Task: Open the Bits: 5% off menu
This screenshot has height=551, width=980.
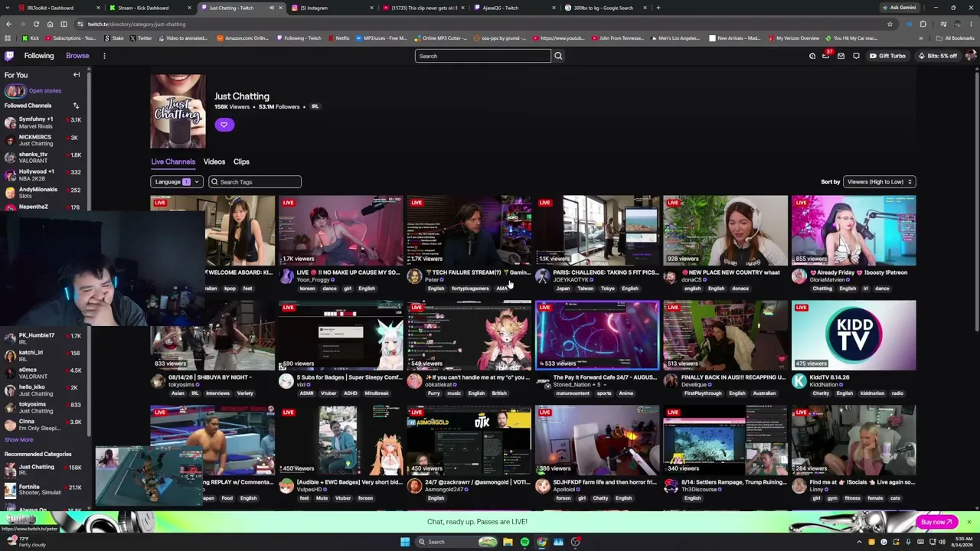Action: point(937,56)
